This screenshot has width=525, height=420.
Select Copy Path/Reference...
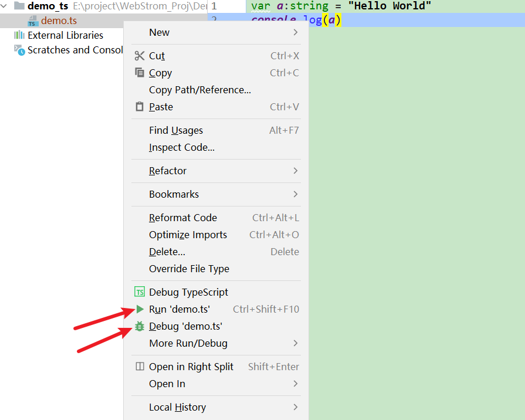pos(216,90)
